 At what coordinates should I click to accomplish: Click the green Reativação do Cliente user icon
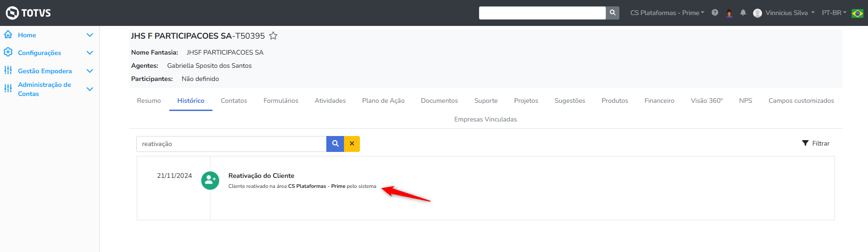tap(210, 181)
